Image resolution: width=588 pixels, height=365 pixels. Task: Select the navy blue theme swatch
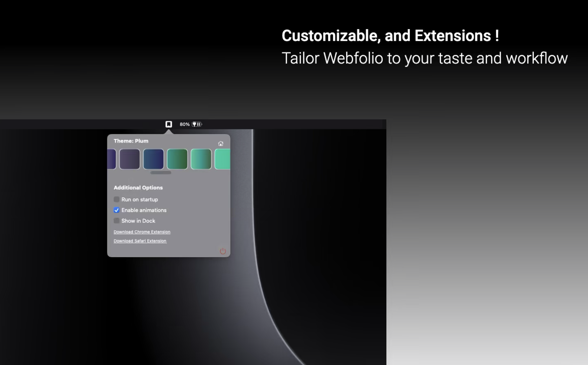tap(154, 159)
